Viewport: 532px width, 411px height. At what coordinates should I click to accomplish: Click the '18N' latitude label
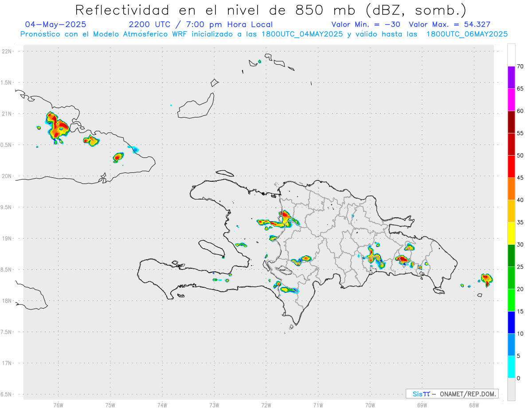pyautogui.click(x=8, y=301)
